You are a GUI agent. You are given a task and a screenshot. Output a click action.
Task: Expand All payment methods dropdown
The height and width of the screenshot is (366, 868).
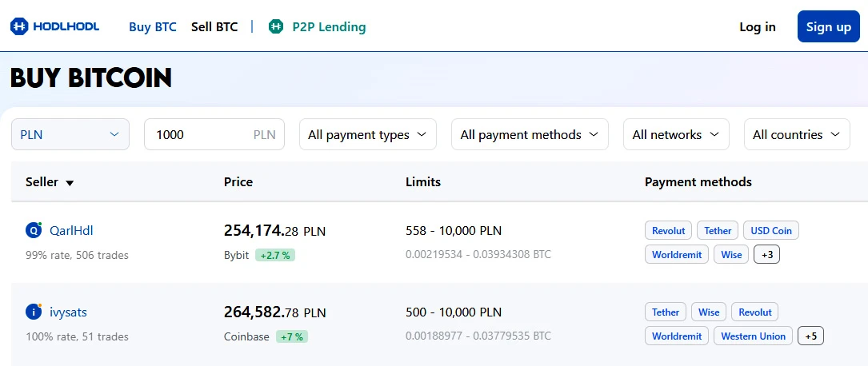click(x=530, y=134)
